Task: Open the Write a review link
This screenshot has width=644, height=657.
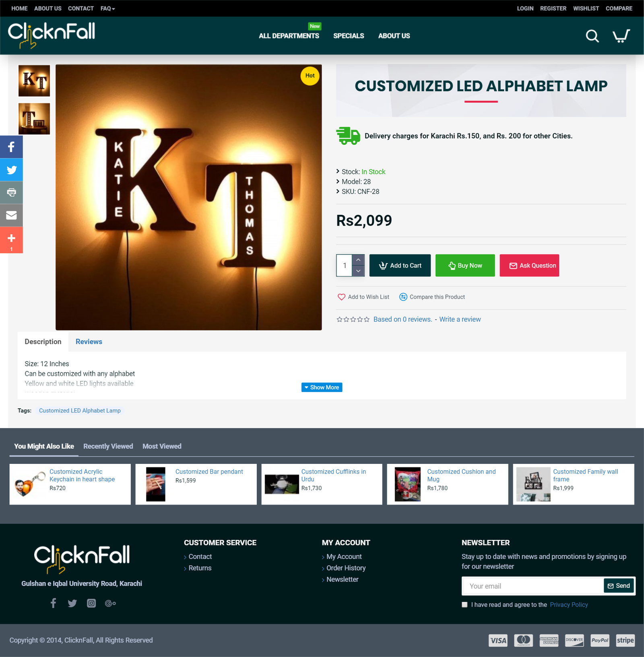Action: [460, 319]
